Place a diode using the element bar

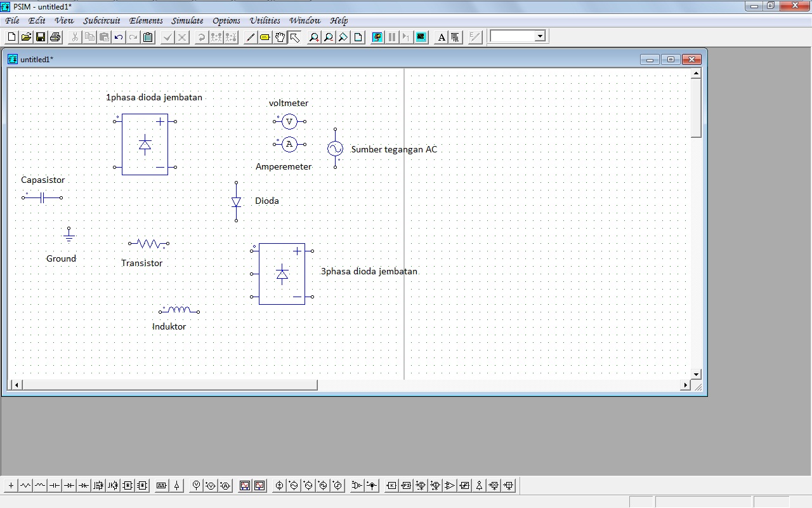[69, 485]
